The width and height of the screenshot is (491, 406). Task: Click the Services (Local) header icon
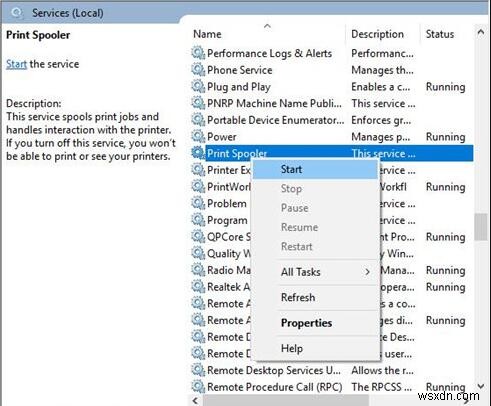pos(17,13)
